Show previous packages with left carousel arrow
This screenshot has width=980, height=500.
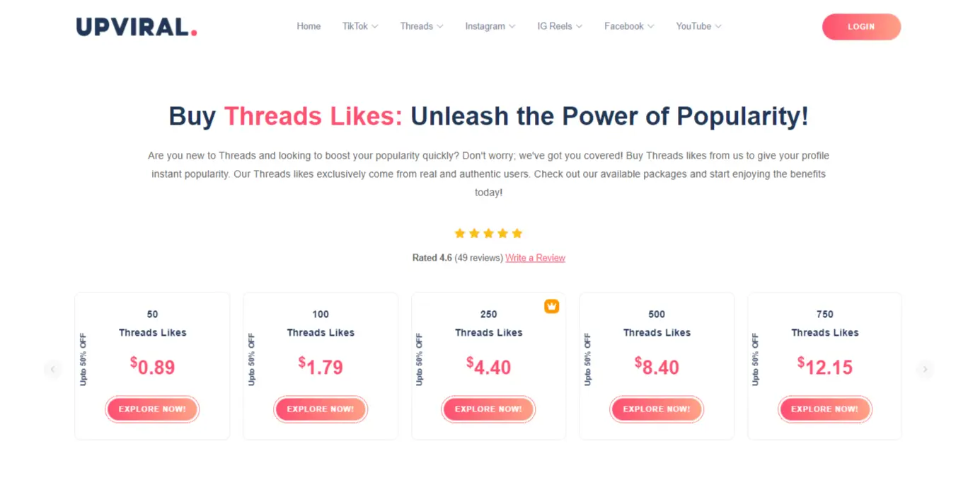click(52, 369)
